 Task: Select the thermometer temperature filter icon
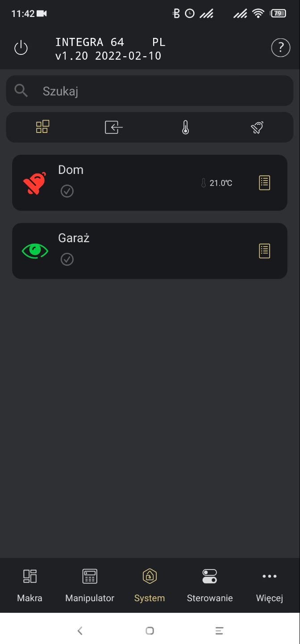186,128
